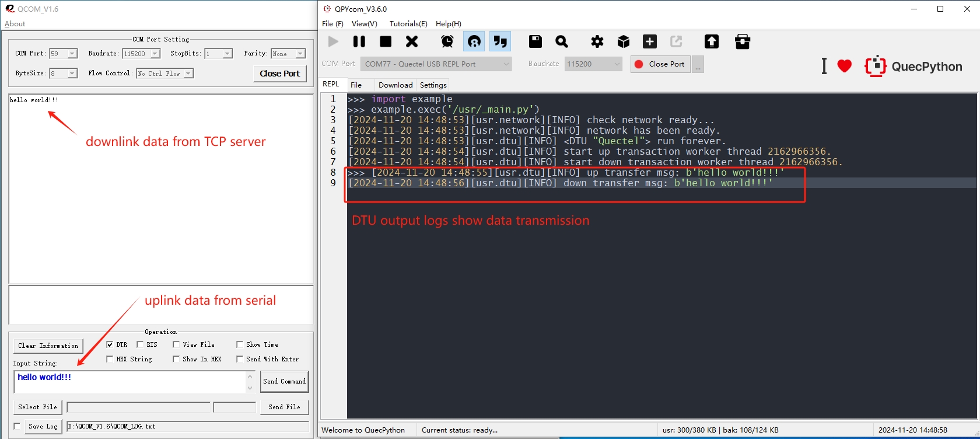Click the floppy disk save icon
980x439 pixels.
click(535, 41)
